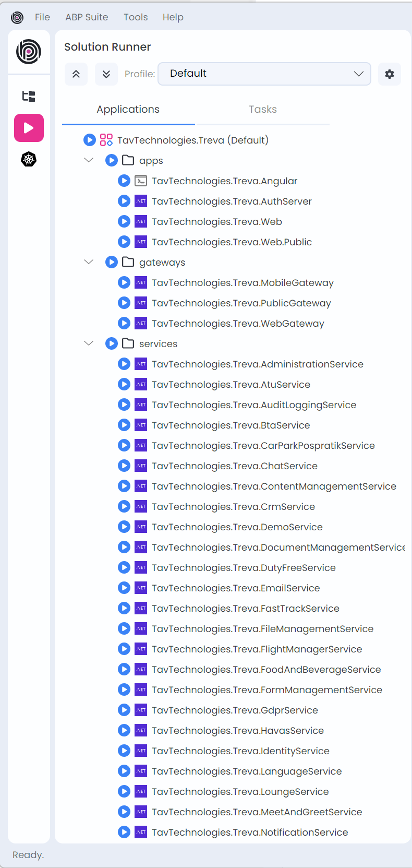This screenshot has width=412, height=868.
Task: Select the TavTechnologies.Treva.IdentityService item
Action: click(240, 751)
